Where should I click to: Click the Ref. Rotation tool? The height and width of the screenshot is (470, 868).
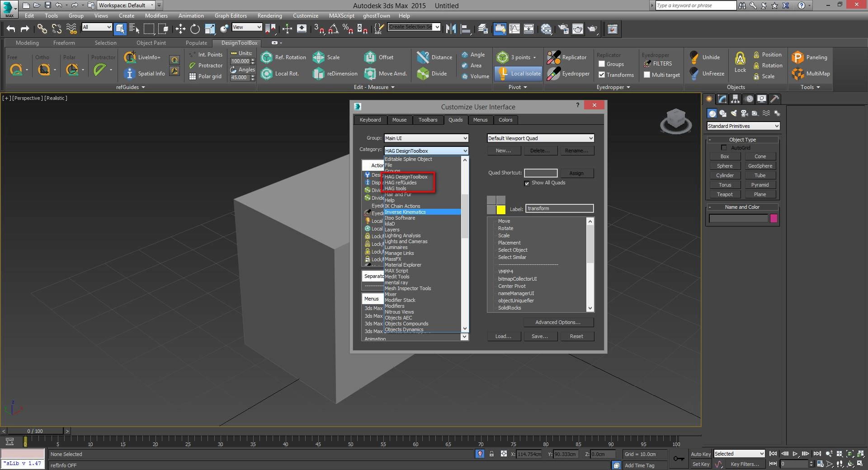[x=283, y=57]
